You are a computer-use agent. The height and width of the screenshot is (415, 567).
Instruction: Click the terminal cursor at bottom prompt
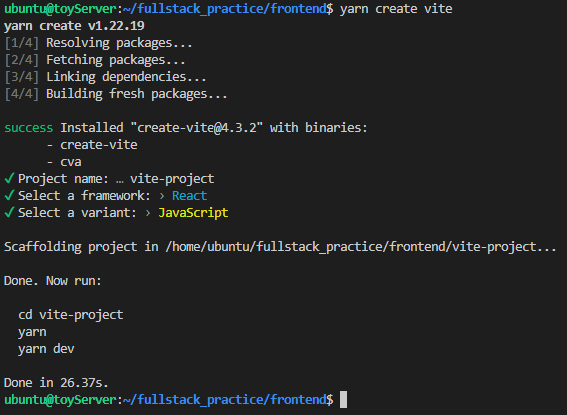[x=344, y=399]
